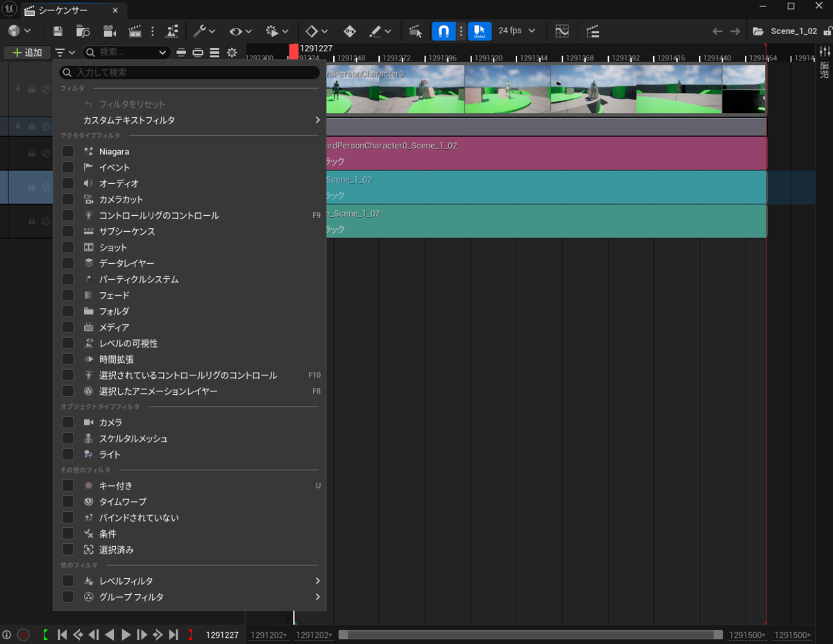
Task: Click the Scene_1_02 breadcrumb
Action: tap(793, 31)
